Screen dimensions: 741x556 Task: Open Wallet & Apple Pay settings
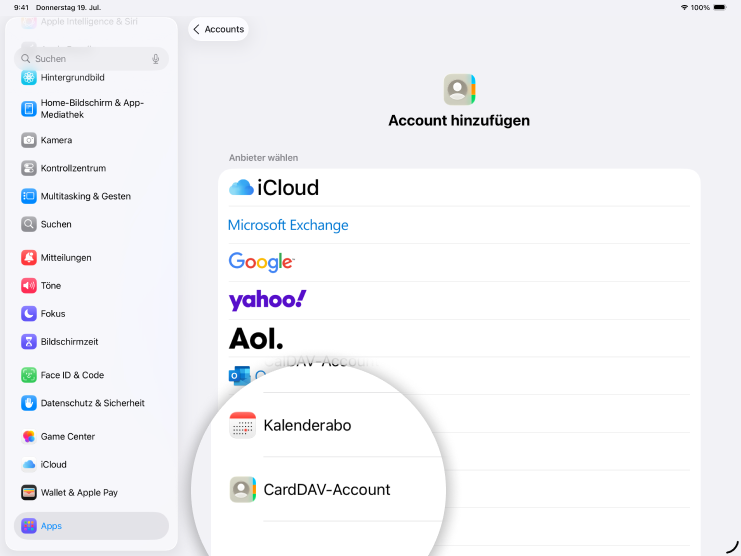79,492
